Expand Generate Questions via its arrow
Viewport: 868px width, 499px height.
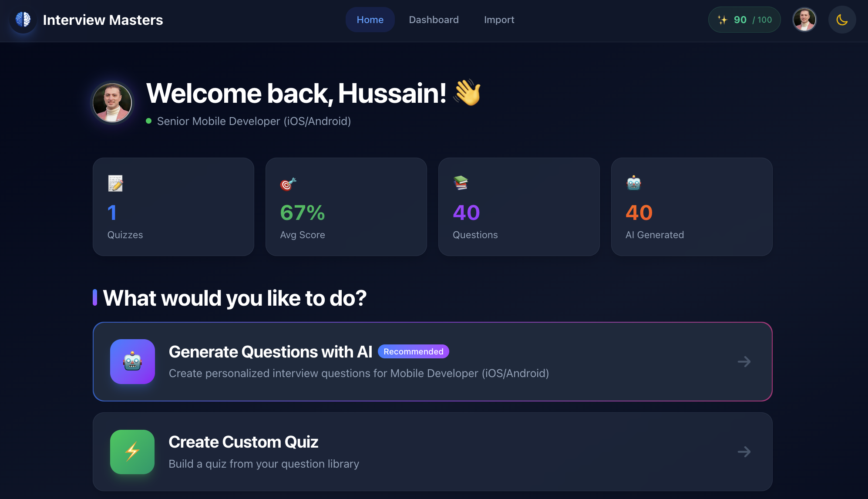point(744,362)
